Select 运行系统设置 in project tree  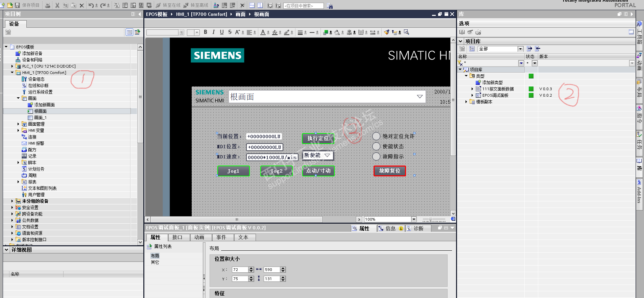coord(40,92)
